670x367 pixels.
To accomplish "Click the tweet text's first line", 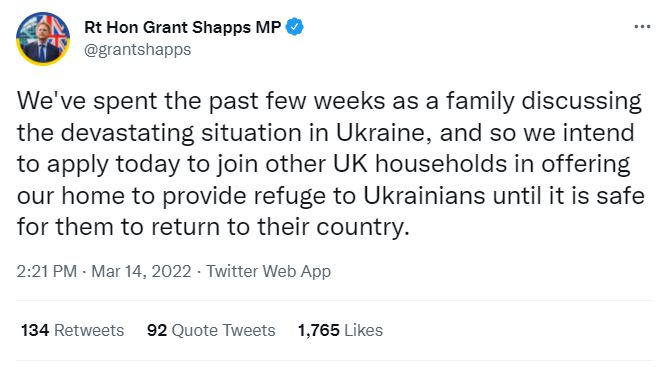I will point(329,102).
